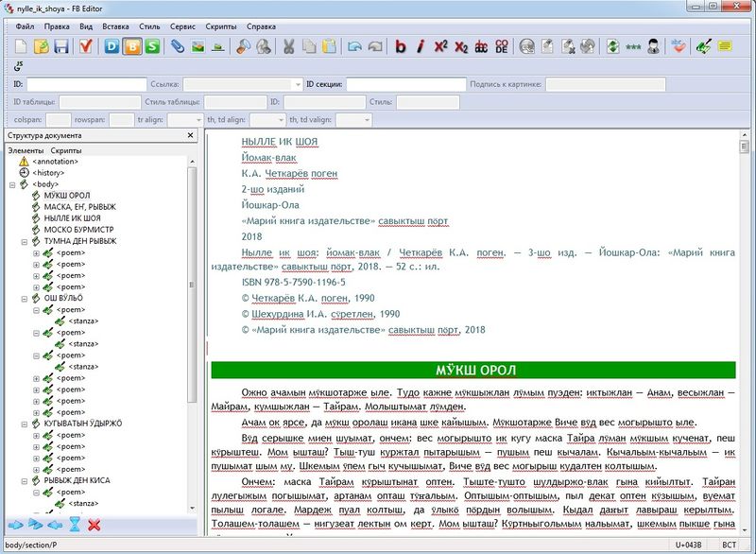This screenshot has width=756, height=554.
Task: Open the Справка menu
Action: pyautogui.click(x=261, y=26)
